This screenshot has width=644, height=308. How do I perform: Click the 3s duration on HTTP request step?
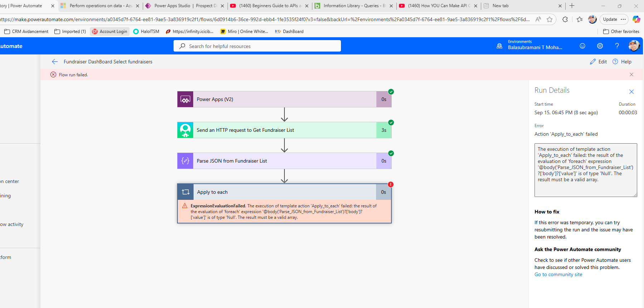[x=384, y=130]
